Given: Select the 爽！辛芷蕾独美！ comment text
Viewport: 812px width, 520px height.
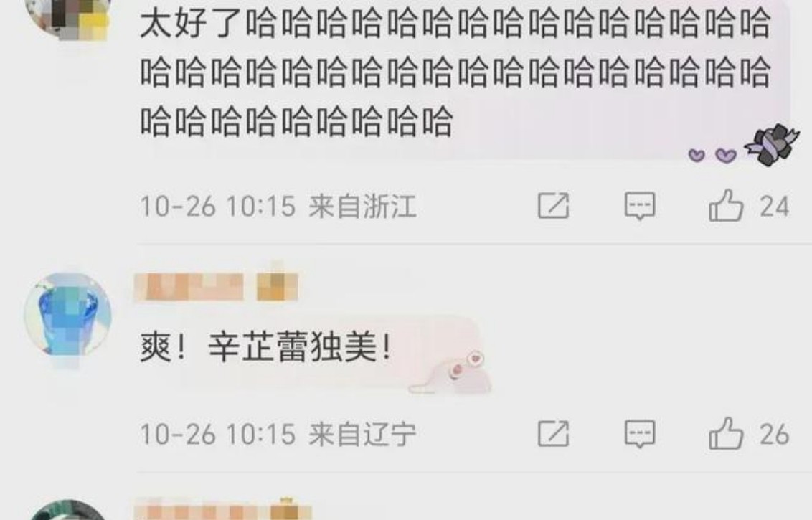Looking at the screenshot, I should (265, 347).
